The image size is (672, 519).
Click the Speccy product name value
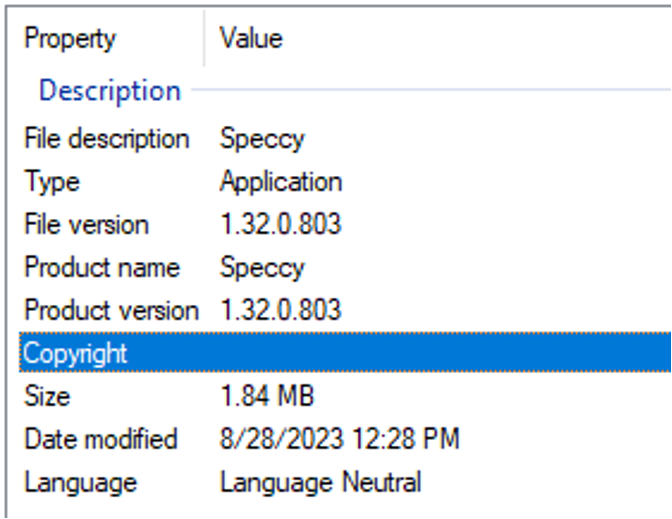[x=262, y=268]
